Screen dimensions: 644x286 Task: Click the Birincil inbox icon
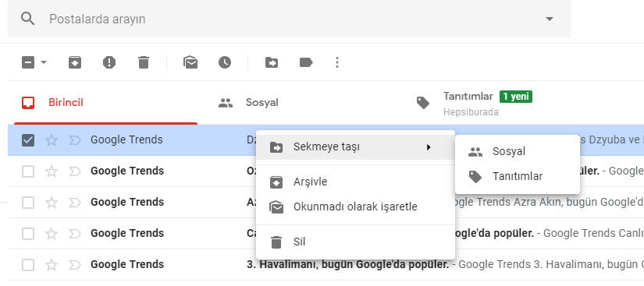[28, 103]
